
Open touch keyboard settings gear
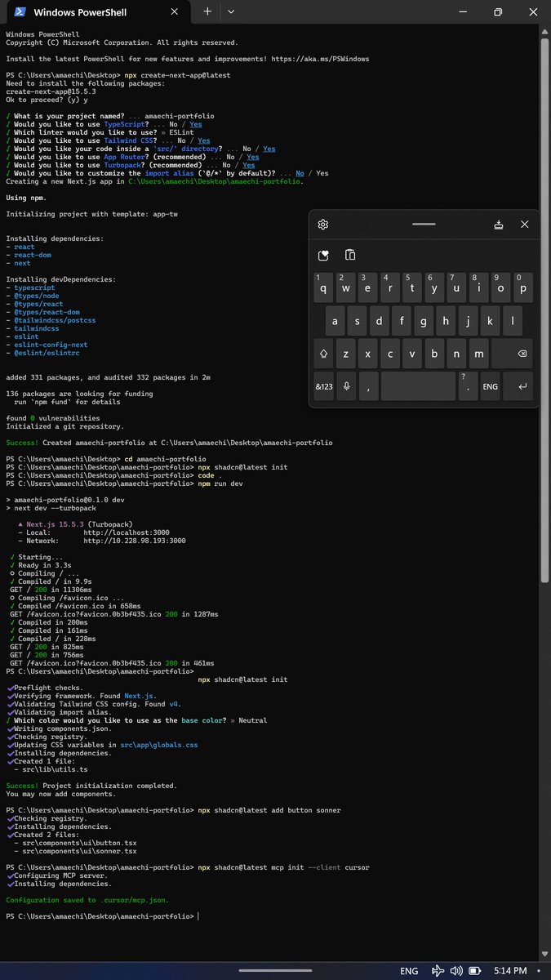[323, 225]
